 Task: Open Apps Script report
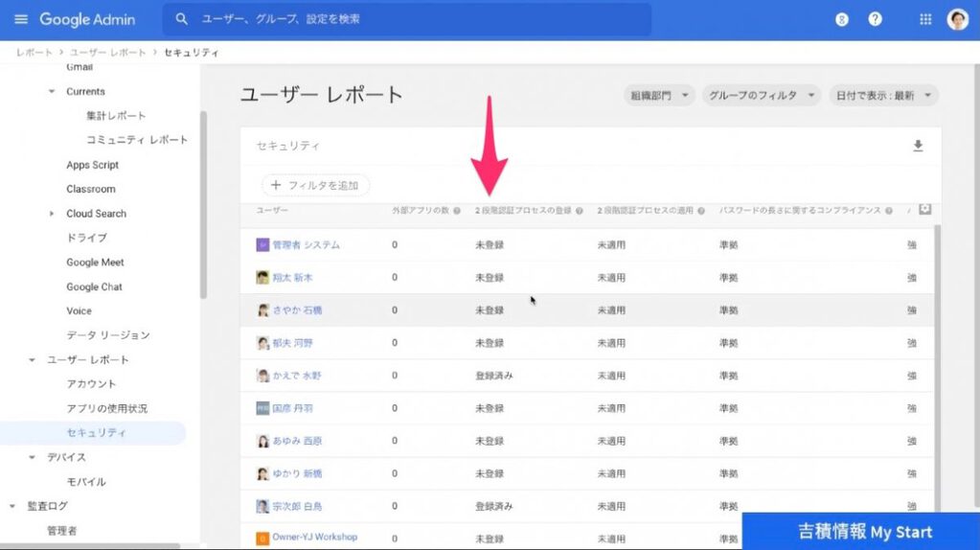pos(93,165)
